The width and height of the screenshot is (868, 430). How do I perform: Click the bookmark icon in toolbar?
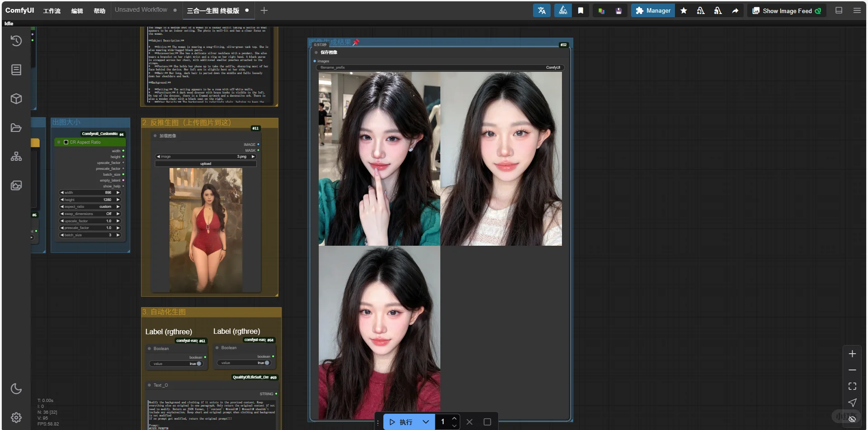click(x=580, y=10)
